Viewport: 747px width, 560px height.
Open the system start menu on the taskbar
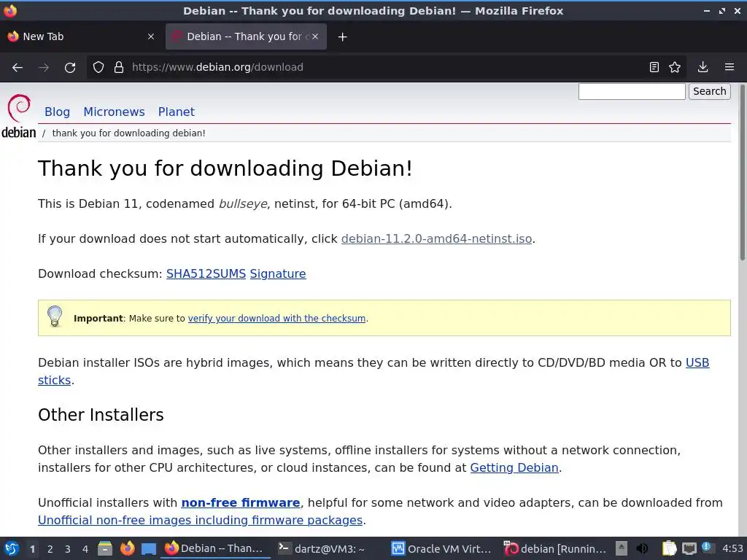click(12, 548)
